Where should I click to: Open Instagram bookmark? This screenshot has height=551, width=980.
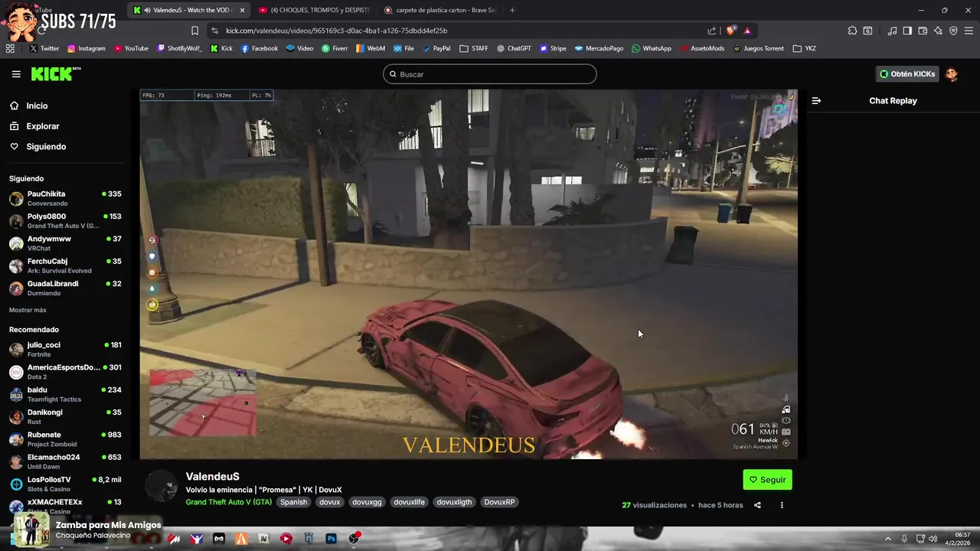coord(87,48)
